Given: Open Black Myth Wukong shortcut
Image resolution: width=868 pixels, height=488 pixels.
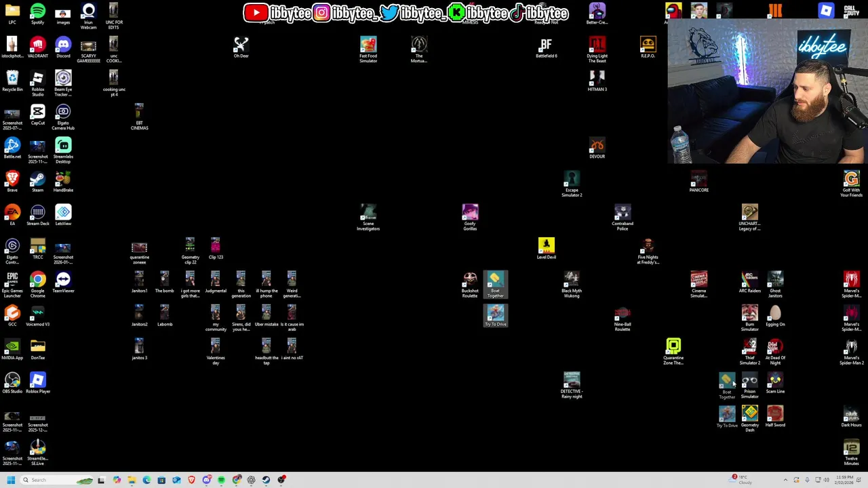Looking at the screenshot, I should 572,285.
